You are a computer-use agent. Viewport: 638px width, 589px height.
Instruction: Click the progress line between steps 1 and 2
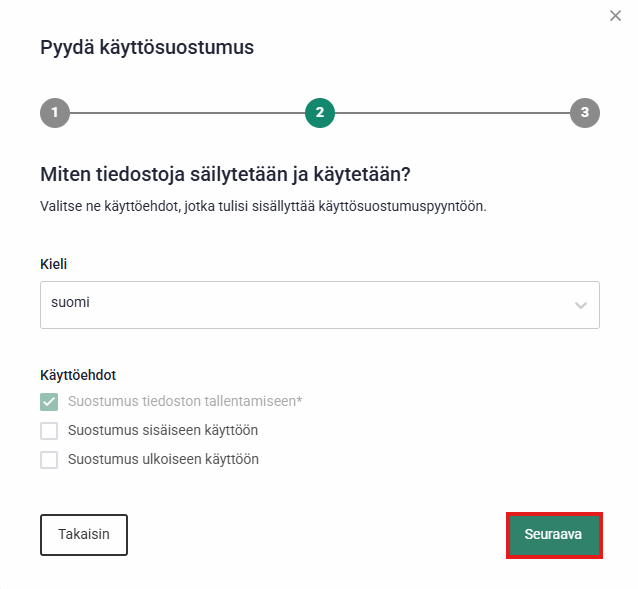coord(187,113)
